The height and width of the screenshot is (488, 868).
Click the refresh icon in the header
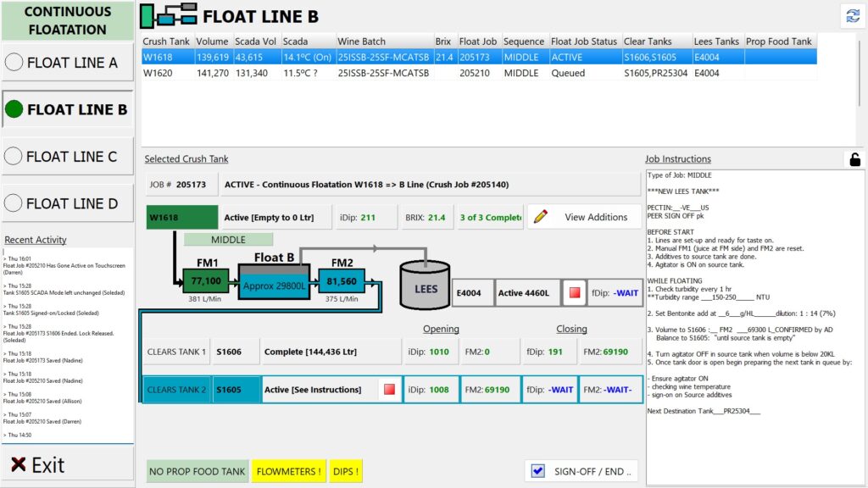click(x=853, y=16)
